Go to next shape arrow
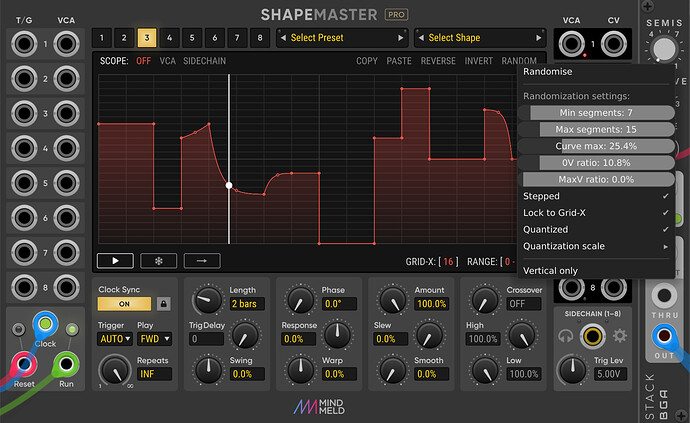 click(539, 38)
